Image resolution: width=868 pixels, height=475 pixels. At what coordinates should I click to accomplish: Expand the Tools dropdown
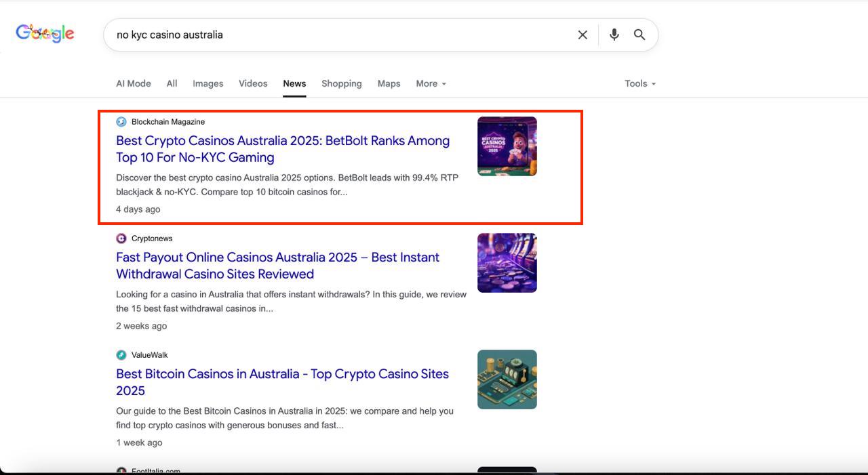click(640, 83)
